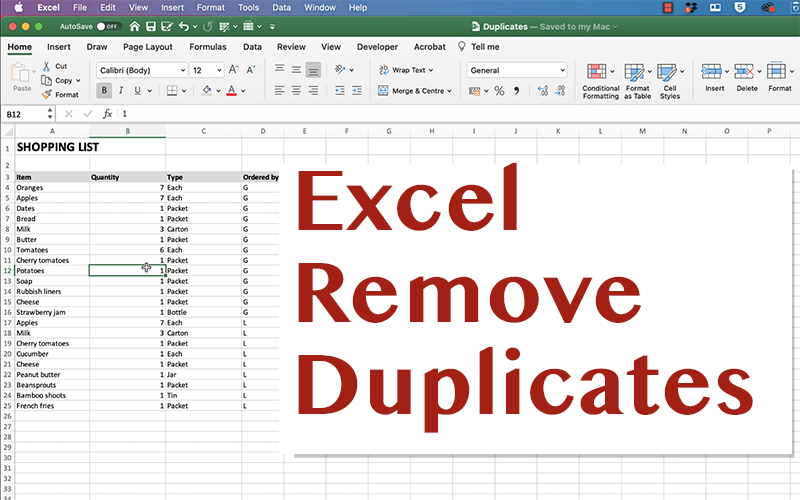
Task: Click the Save icon in title bar
Action: tap(151, 27)
